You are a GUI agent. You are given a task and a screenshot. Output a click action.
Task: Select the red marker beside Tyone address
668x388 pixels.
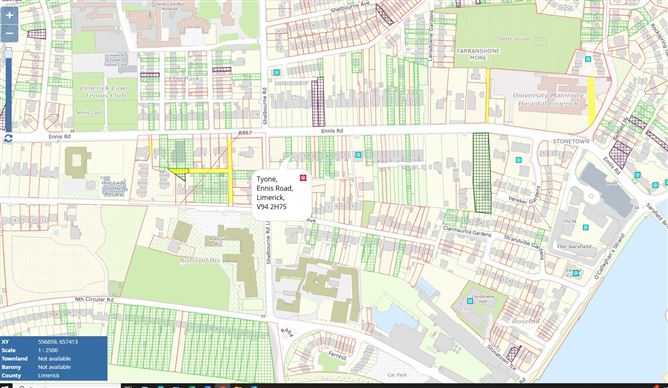pos(303,178)
